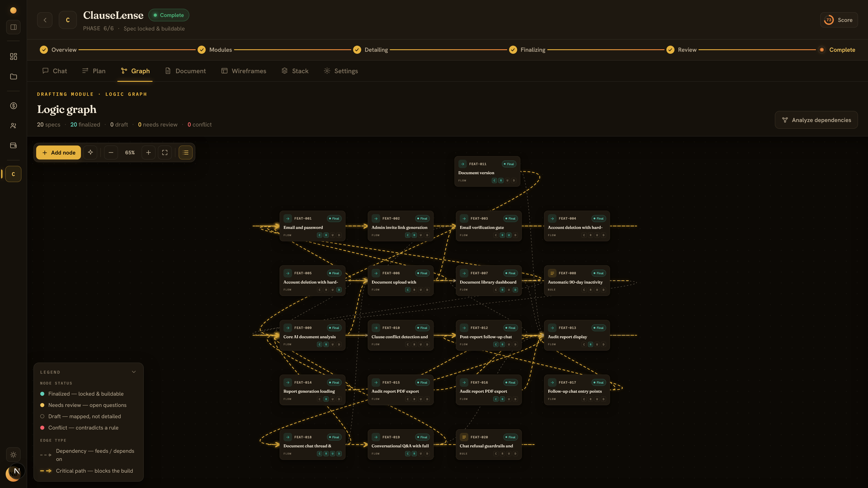Open the Stack tab
Viewport: 868px width, 488px height.
[x=295, y=71]
